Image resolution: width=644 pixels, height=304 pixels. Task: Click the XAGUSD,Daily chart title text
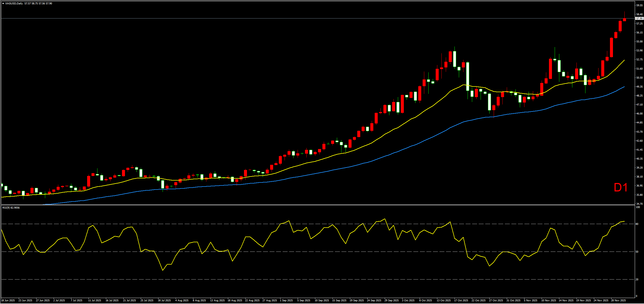[x=14, y=4]
